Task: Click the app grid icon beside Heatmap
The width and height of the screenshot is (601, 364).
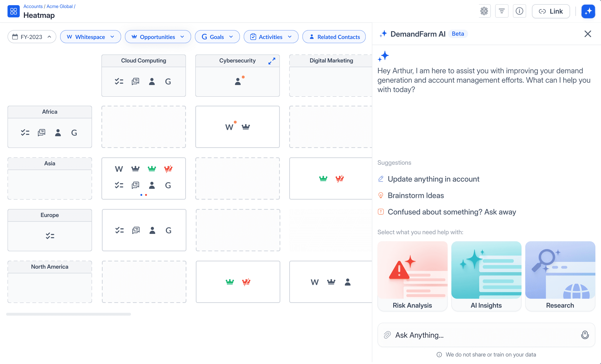Action: (14, 11)
